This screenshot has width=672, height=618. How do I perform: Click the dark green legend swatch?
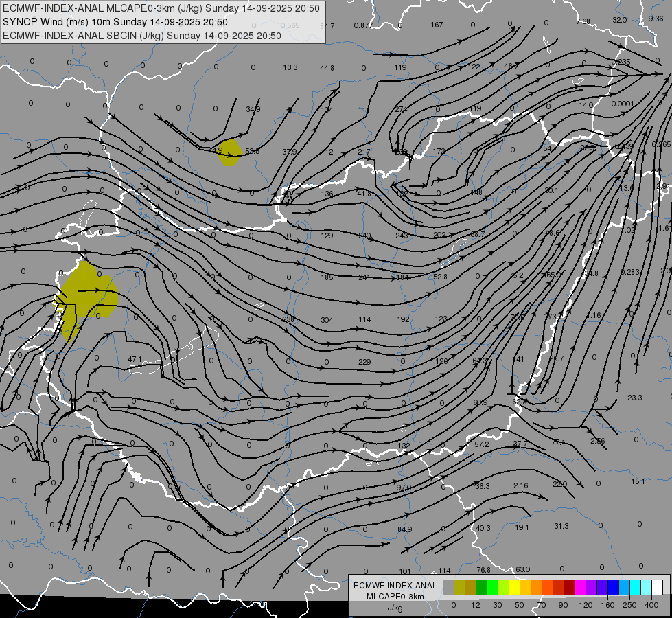pos(482,587)
